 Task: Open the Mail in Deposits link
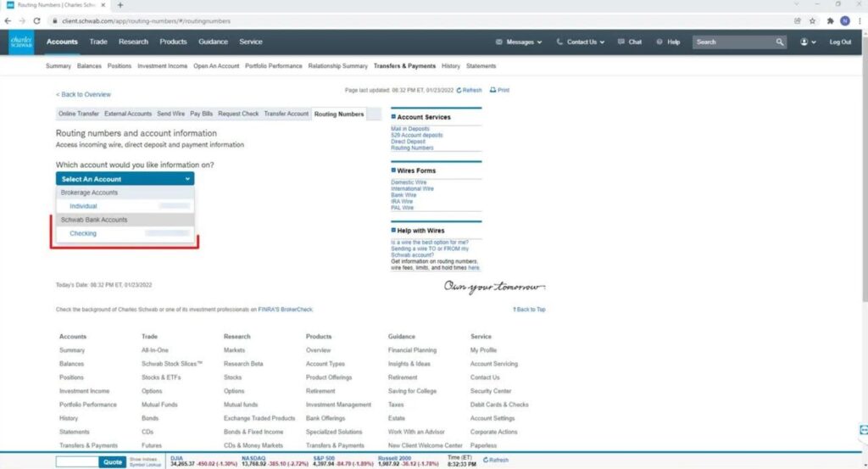[x=410, y=129]
